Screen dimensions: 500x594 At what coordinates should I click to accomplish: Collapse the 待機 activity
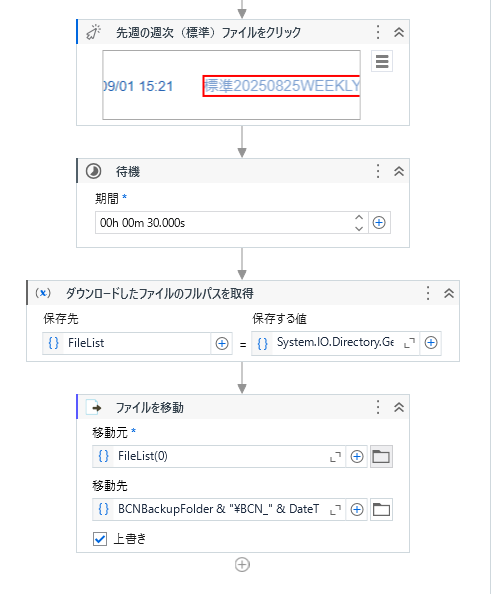tap(398, 171)
